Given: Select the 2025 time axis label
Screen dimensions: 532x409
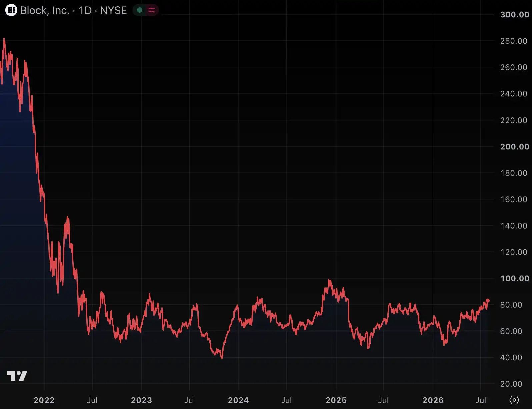Looking at the screenshot, I should pyautogui.click(x=336, y=400).
